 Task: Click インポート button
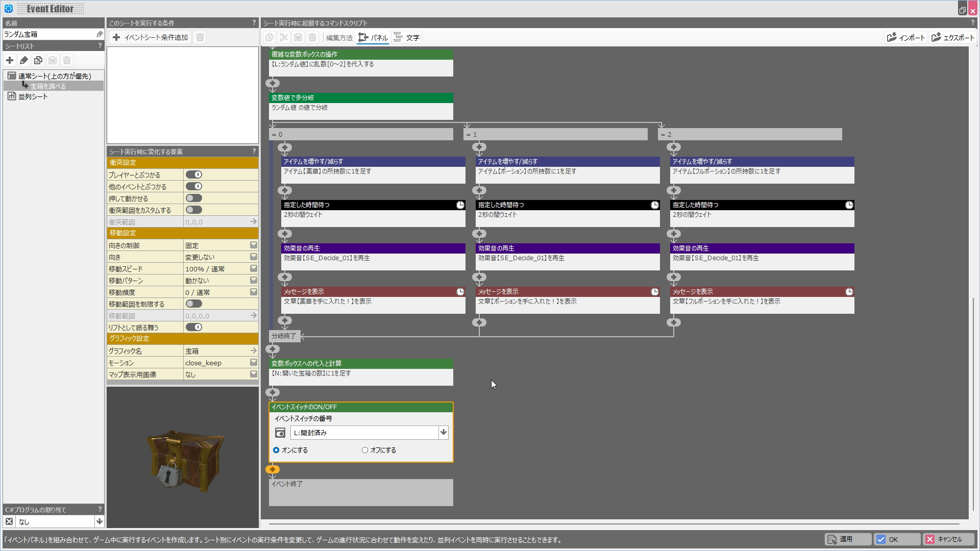tap(906, 38)
